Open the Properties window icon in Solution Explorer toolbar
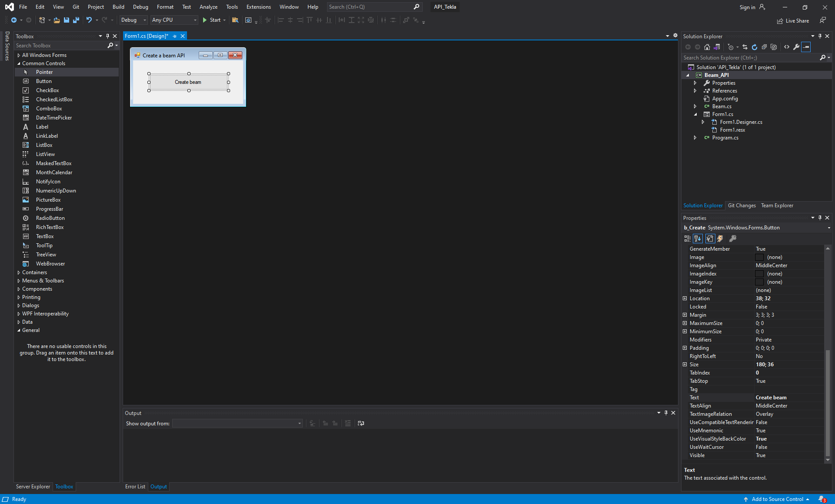The width and height of the screenshot is (835, 504). click(795, 47)
